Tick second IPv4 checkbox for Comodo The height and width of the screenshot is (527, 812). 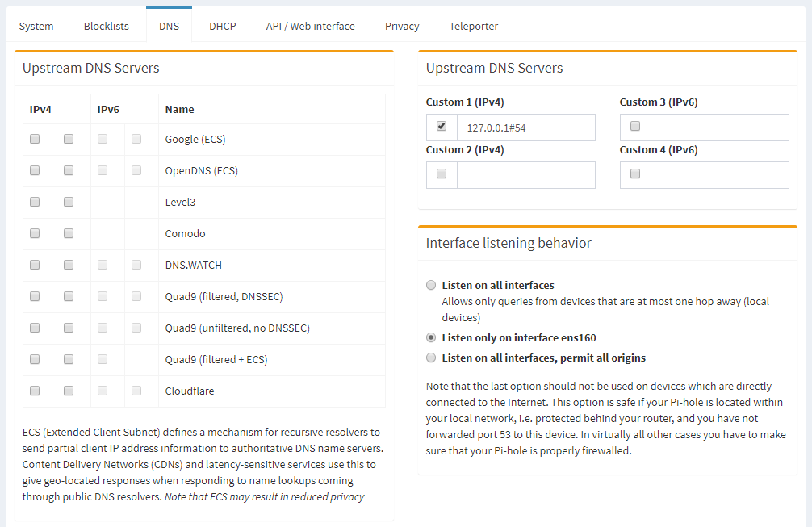coord(69,233)
